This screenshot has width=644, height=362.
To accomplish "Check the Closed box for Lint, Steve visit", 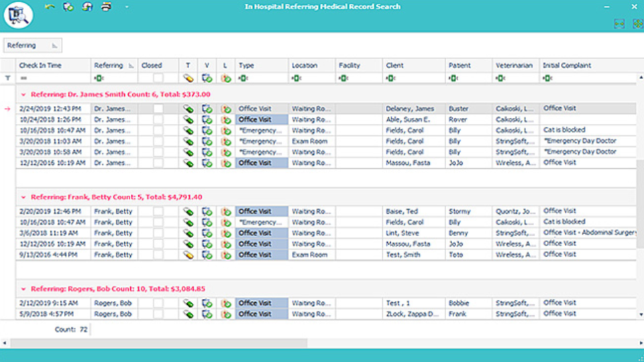I will point(158,233).
